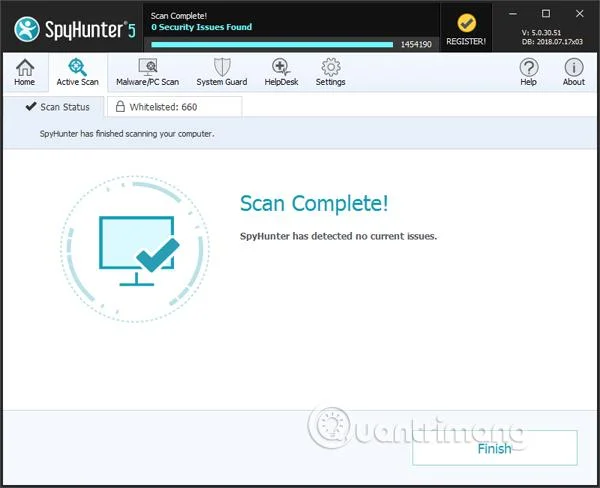Click the database date DB: 2018.07.17x03
The width and height of the screenshot is (600, 488).
click(552, 42)
